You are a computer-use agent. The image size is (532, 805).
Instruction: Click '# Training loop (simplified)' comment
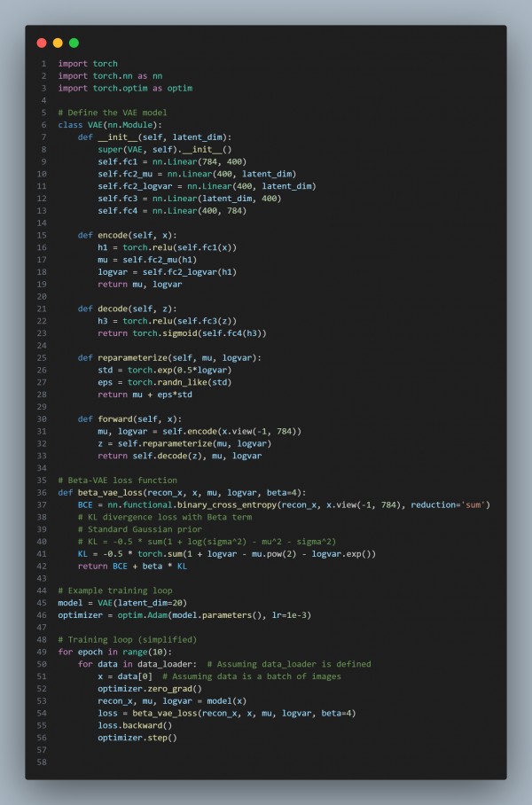click(x=128, y=640)
